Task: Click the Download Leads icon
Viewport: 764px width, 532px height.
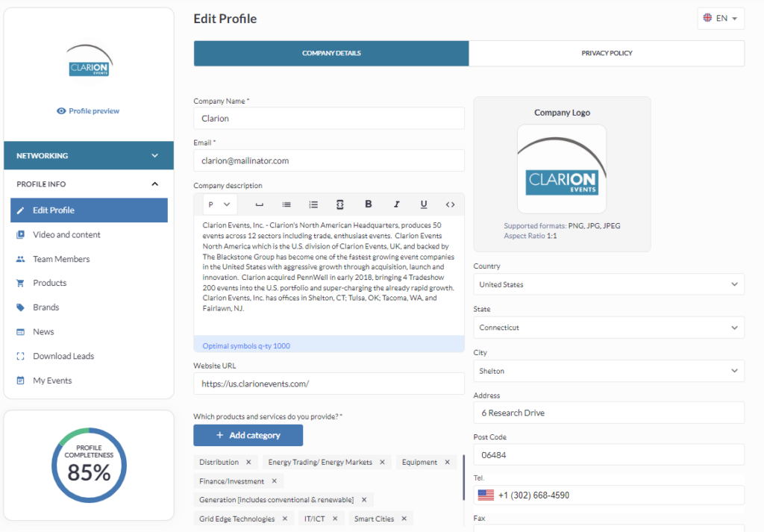Action: [20, 356]
